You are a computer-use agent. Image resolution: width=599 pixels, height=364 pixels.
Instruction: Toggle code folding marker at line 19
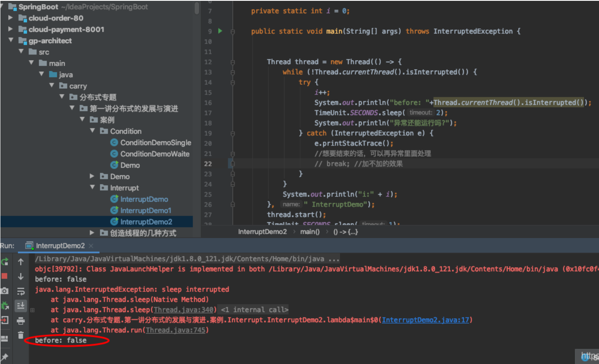(x=233, y=133)
